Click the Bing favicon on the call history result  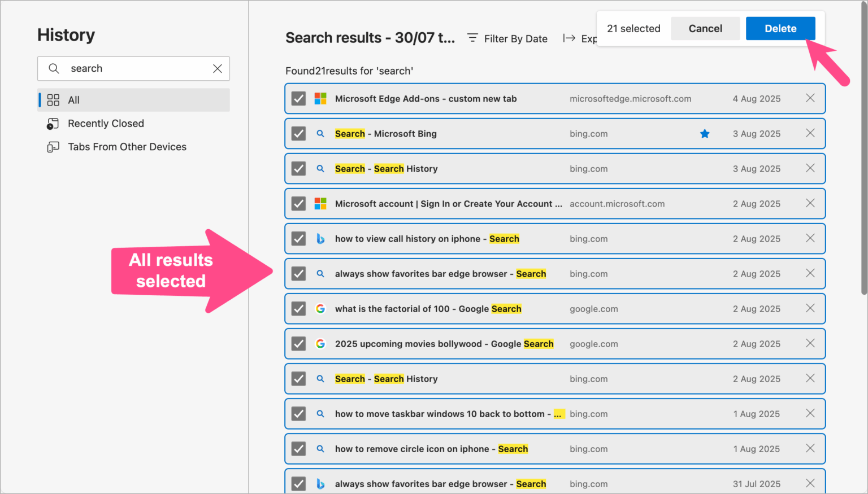pyautogui.click(x=320, y=239)
